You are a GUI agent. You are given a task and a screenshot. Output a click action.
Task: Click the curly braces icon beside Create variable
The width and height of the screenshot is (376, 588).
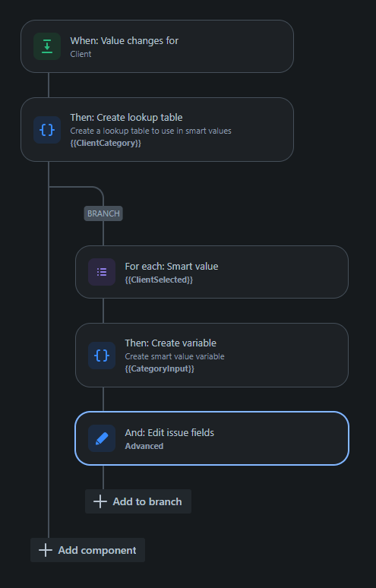pos(102,355)
